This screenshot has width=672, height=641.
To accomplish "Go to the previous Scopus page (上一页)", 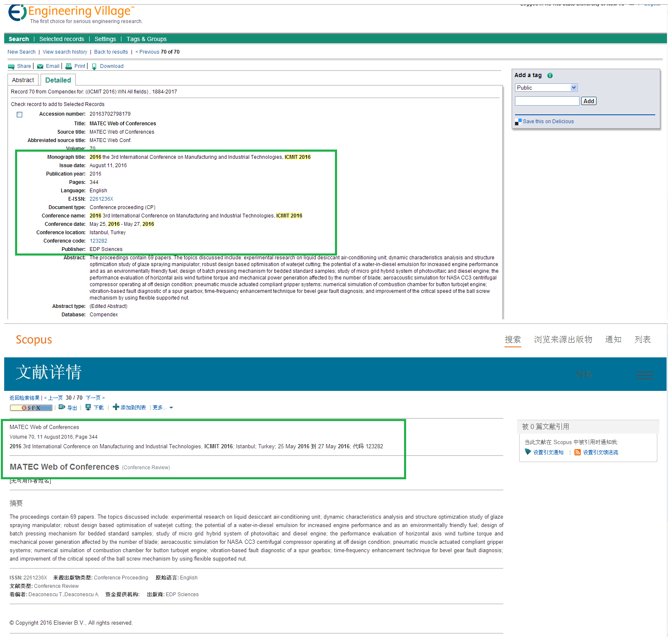I will coord(54,398).
